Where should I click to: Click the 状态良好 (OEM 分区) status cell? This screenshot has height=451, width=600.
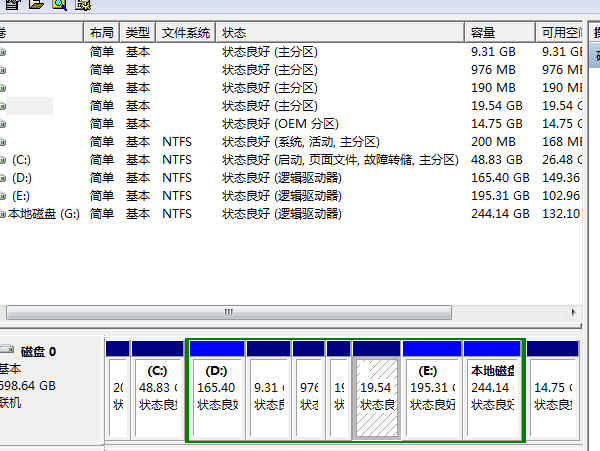tap(280, 124)
